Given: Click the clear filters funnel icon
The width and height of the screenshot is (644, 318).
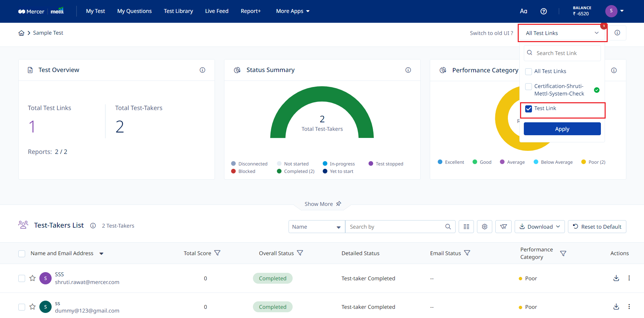Looking at the screenshot, I should [x=503, y=227].
